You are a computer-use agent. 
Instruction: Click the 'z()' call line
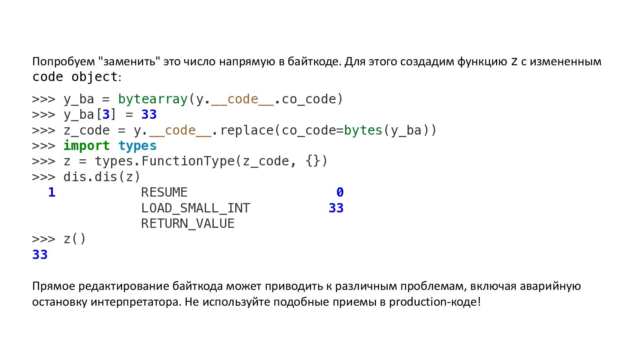point(59,239)
